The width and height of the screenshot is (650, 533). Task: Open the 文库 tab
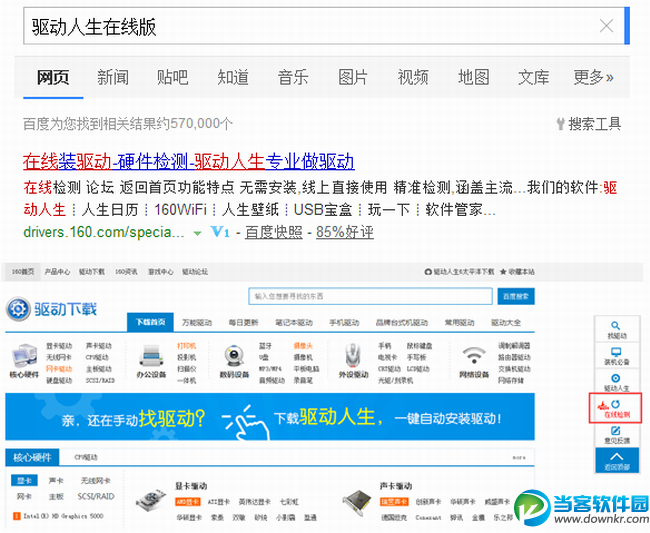pyautogui.click(x=533, y=78)
